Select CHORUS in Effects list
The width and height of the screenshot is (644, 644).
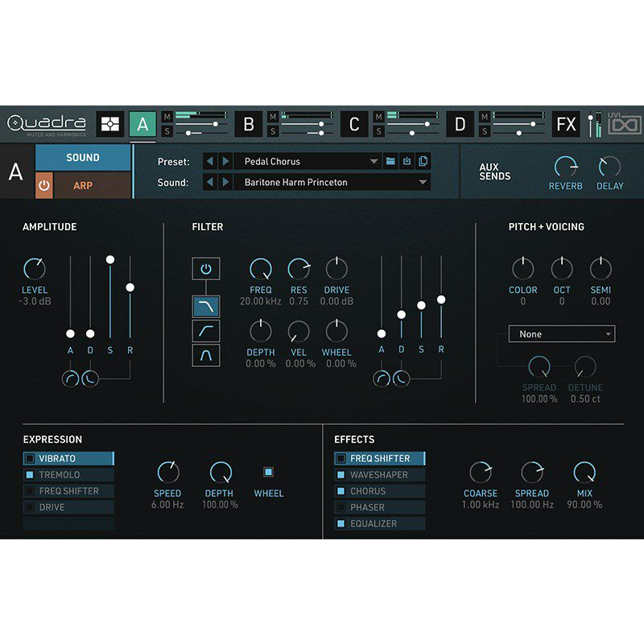380,491
